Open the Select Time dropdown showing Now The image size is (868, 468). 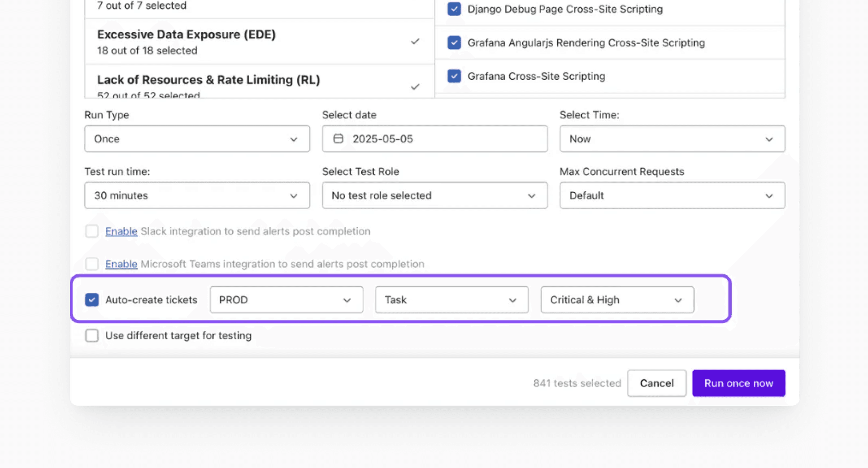pos(672,139)
